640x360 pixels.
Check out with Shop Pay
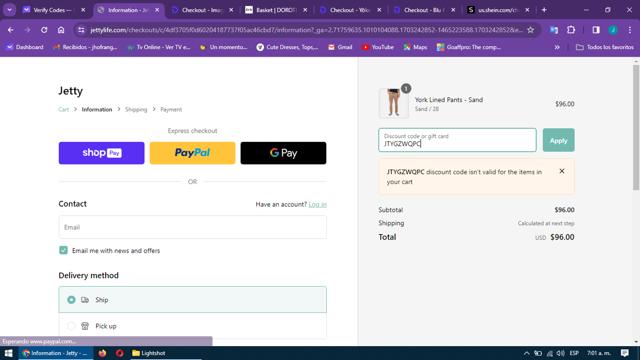coord(102,153)
